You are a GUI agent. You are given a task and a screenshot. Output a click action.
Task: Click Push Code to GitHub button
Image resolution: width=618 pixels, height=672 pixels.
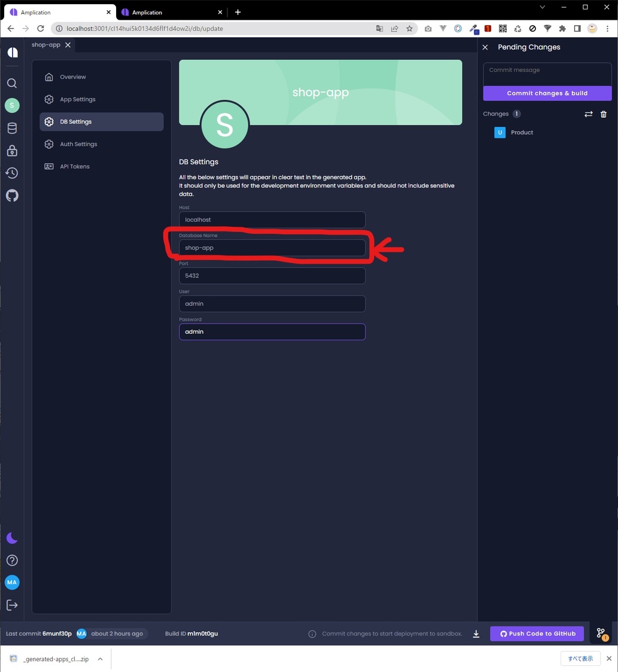click(537, 634)
